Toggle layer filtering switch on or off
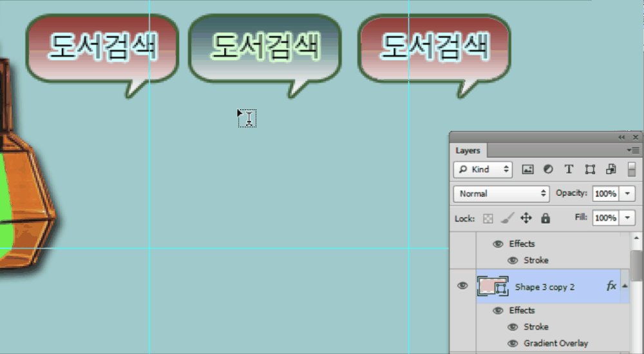Image resolution: width=644 pixels, height=354 pixels. pos(632,170)
